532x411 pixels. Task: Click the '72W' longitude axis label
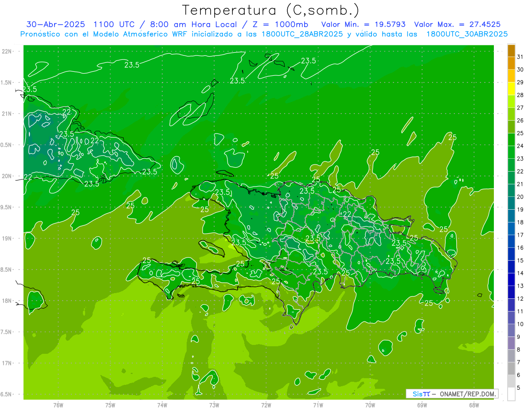(266, 405)
